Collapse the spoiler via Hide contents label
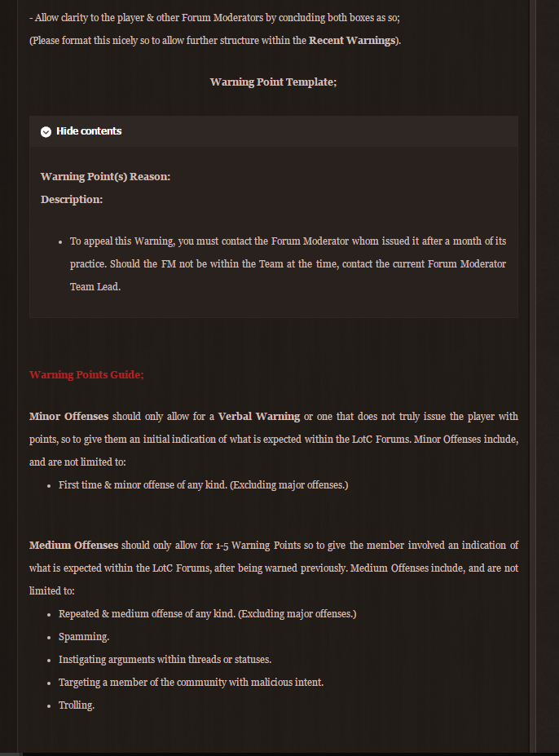The height and width of the screenshot is (756, 559). (89, 131)
